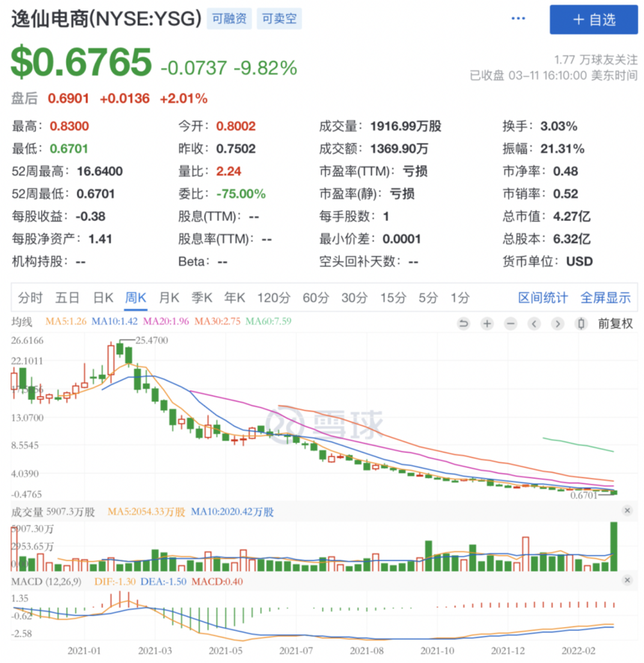Click the tallest green volume bar
Screen dimensions: 644x663
(x=614, y=546)
